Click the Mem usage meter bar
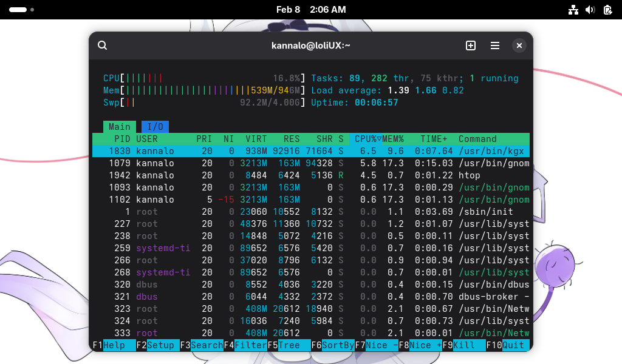The image size is (622, 364). (x=204, y=90)
